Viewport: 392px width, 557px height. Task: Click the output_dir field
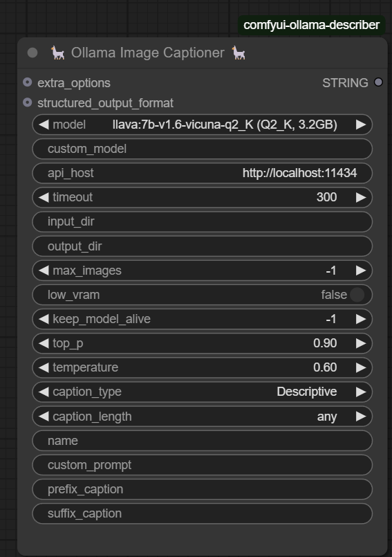pyautogui.click(x=203, y=246)
